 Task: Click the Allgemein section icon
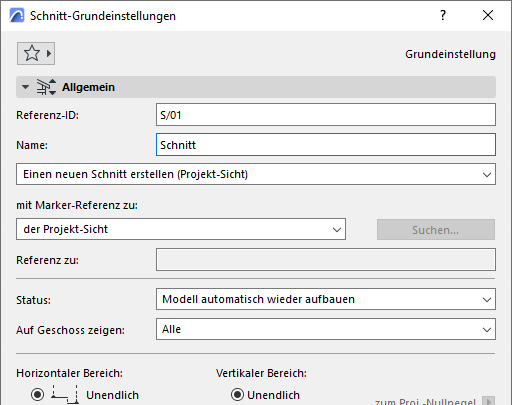46,87
